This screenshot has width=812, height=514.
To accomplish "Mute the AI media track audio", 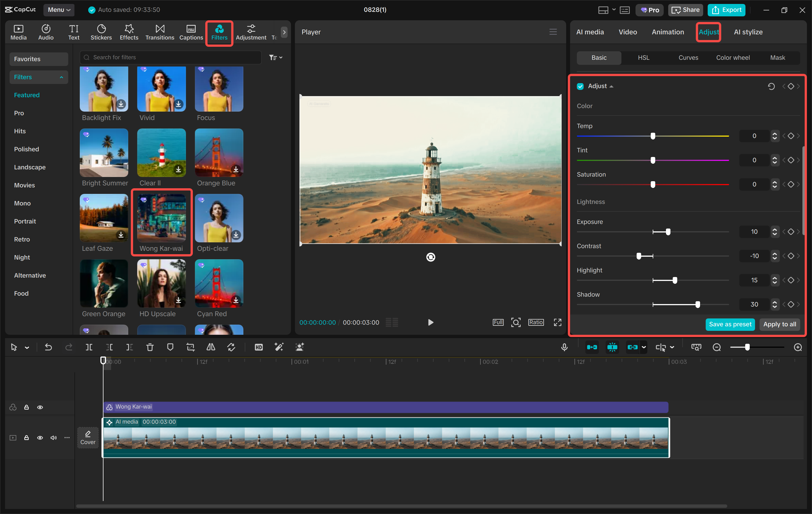I will click(53, 437).
